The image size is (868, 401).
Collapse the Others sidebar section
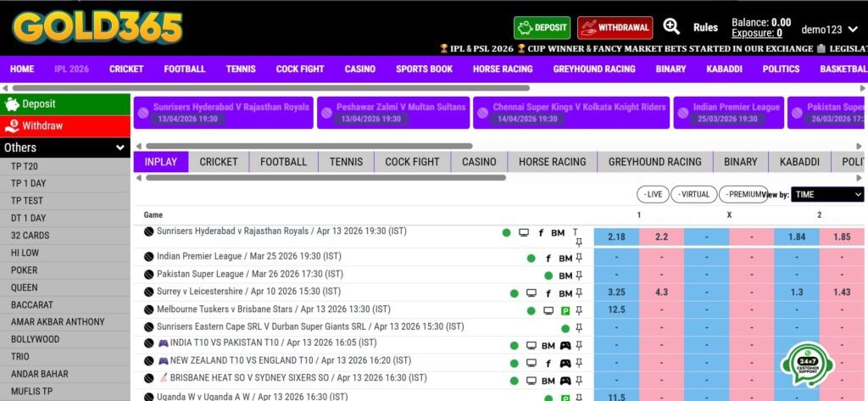pyautogui.click(x=64, y=148)
